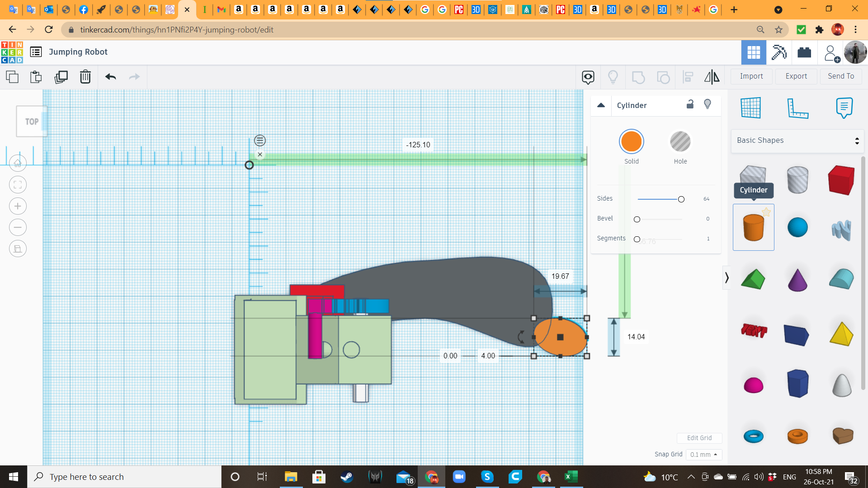Click the Duplicate icon in the toolbar
The width and height of the screenshot is (868, 488).
pos(61,77)
